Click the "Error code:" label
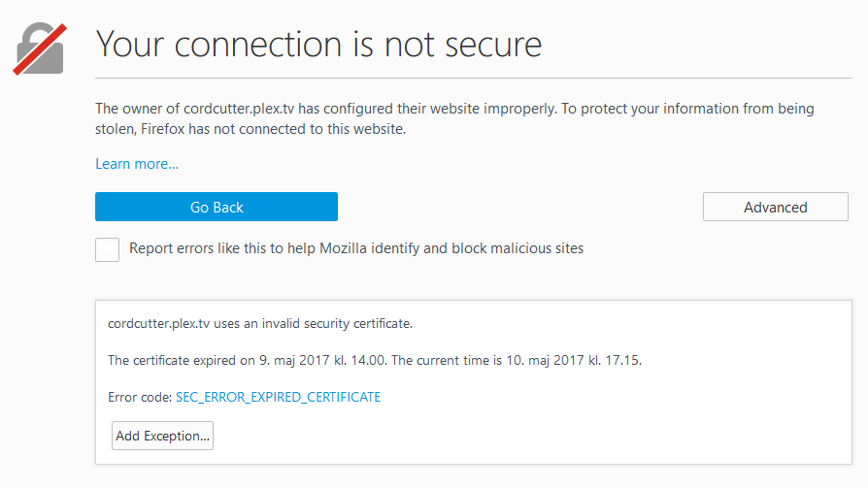This screenshot has height=488, width=868. pyautogui.click(x=140, y=397)
